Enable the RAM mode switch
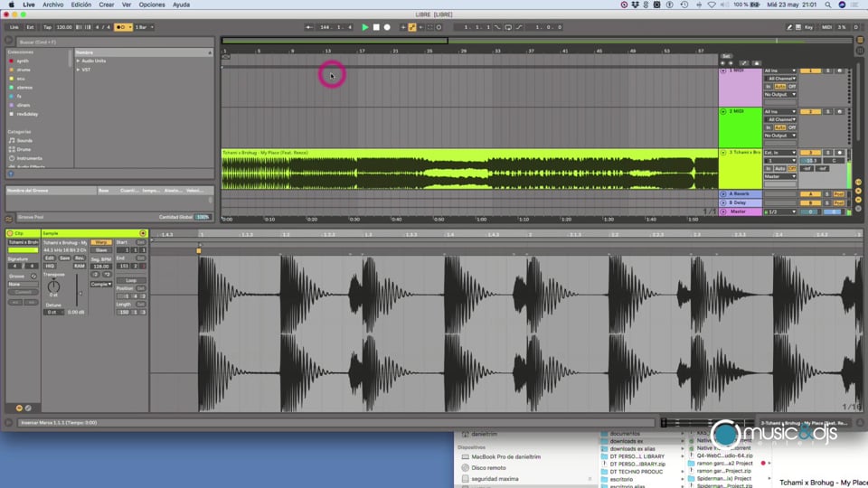 click(80, 266)
